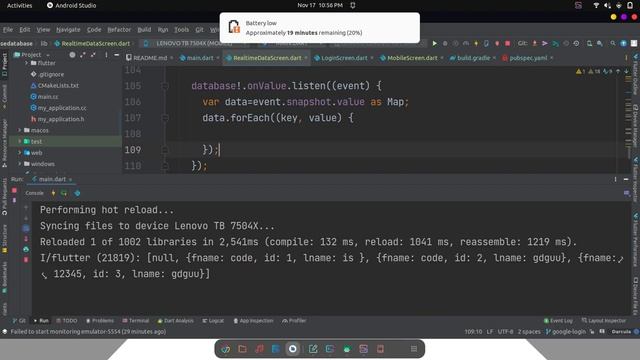Screen dimensions: 640x360
Task: Open the Navigate menu
Action: 68,29
